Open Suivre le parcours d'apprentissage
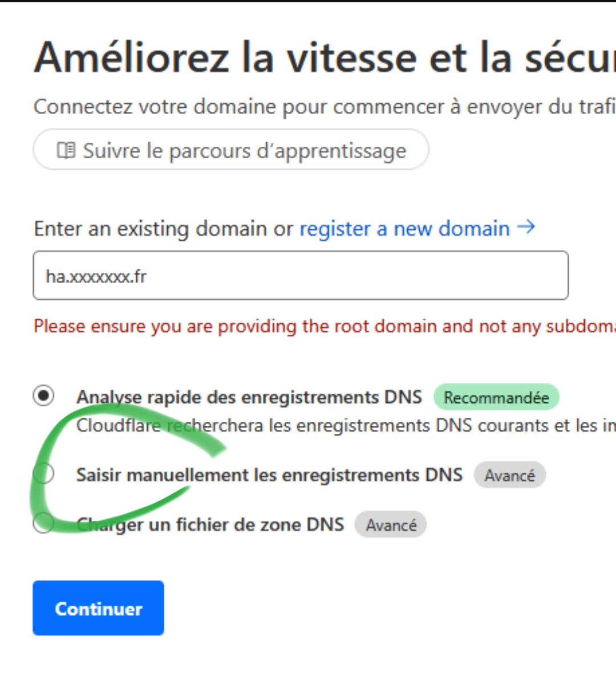Viewport: 616px width, 673px height. click(231, 150)
